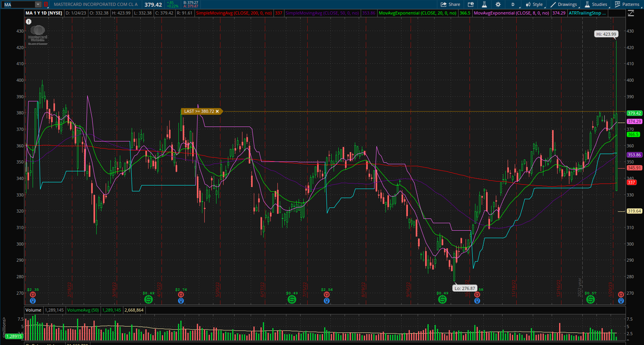Click the $0.49 dividend icon near 7/2022
This screenshot has height=345, width=644.
click(x=292, y=298)
